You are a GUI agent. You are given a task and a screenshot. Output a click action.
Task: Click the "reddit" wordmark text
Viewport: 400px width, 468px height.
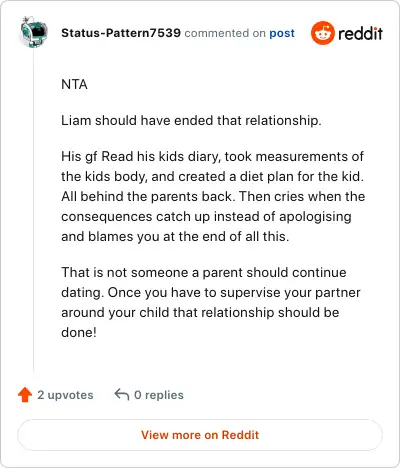(360, 33)
